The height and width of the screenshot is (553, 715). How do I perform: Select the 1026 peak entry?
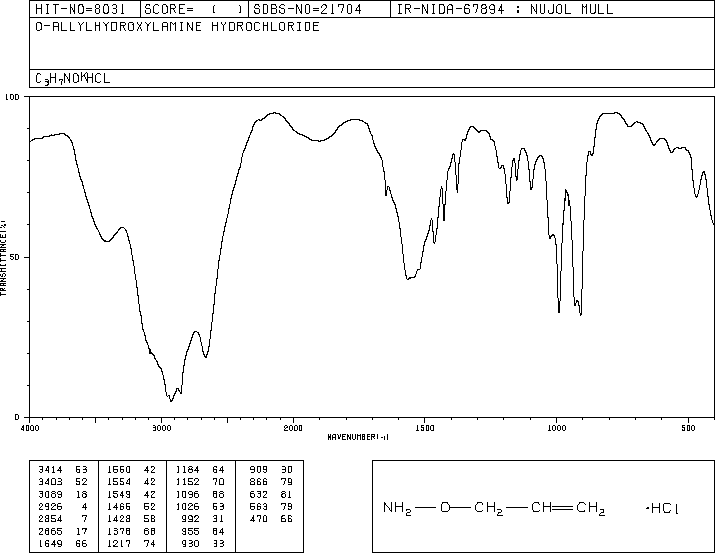[200, 507]
